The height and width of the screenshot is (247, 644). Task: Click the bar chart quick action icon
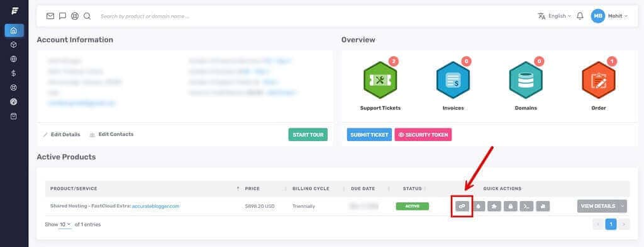click(543, 206)
